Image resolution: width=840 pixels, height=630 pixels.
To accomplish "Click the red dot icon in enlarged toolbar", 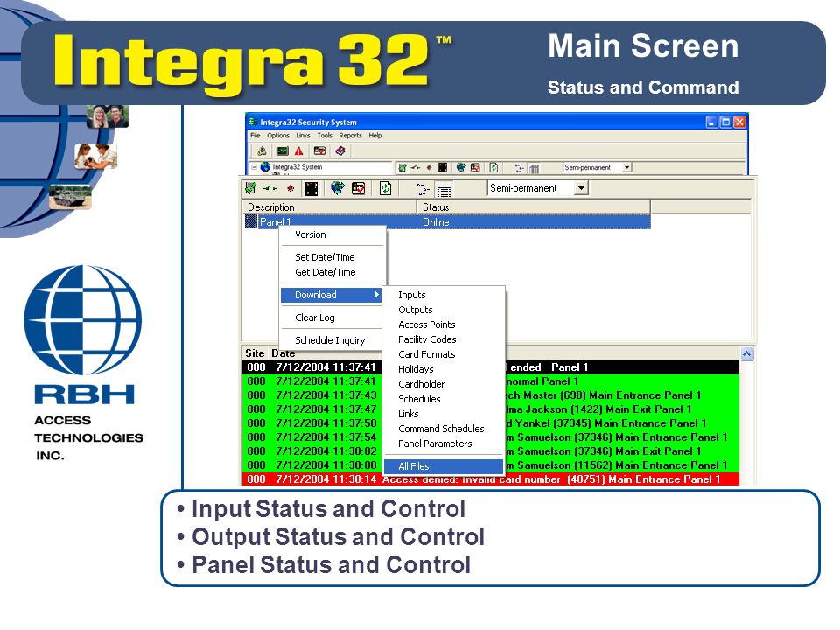I will click(x=290, y=188).
